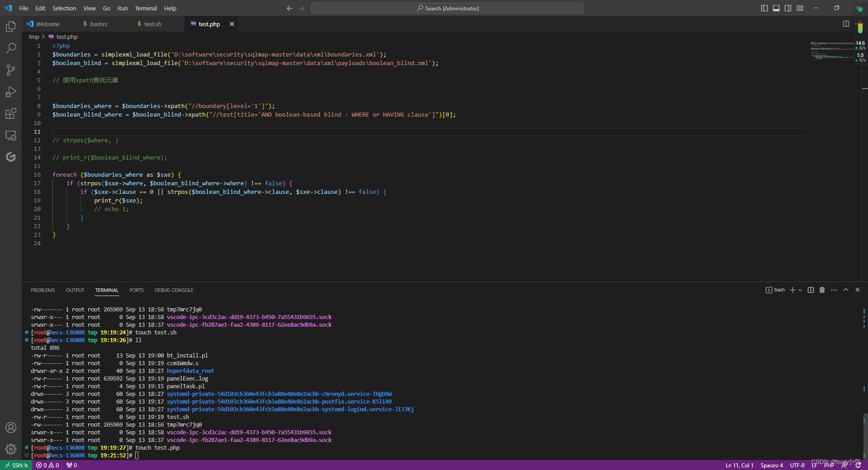Open the Extensions view
The height and width of the screenshot is (470, 868).
[11, 113]
